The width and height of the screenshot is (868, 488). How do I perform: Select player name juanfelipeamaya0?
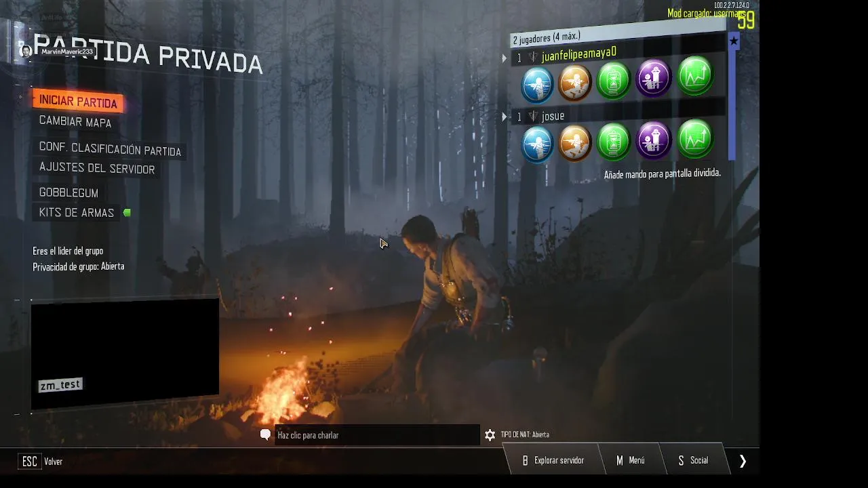coord(578,54)
